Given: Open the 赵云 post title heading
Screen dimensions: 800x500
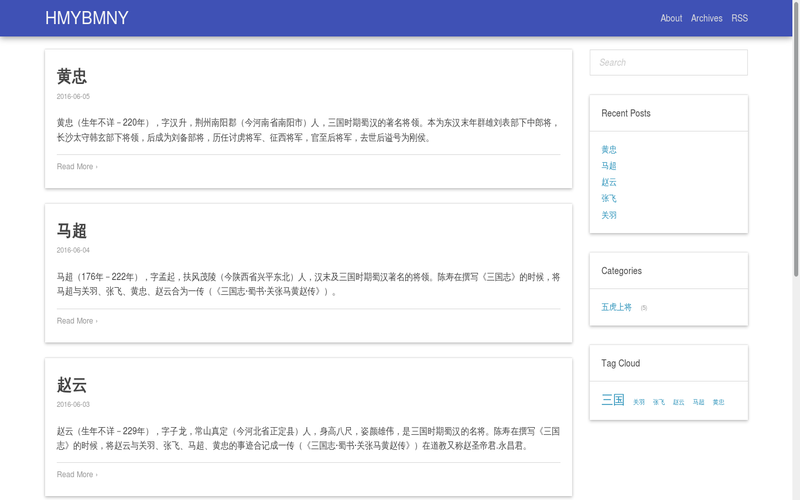Looking at the screenshot, I should coord(72,385).
